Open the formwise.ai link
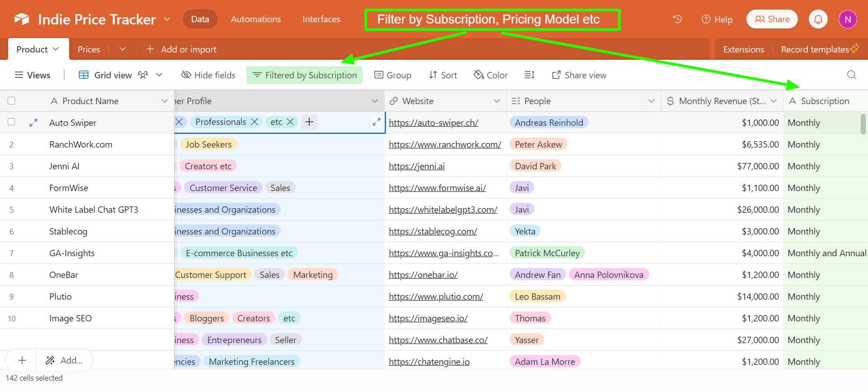868x392 pixels. pos(437,188)
